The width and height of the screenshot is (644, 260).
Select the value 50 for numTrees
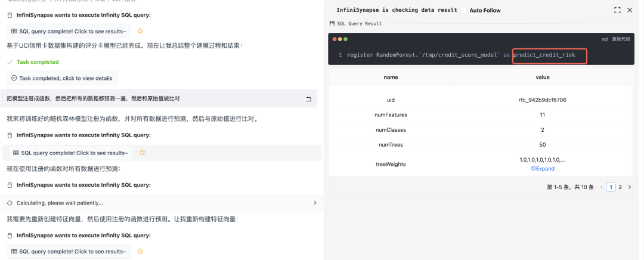tap(543, 144)
